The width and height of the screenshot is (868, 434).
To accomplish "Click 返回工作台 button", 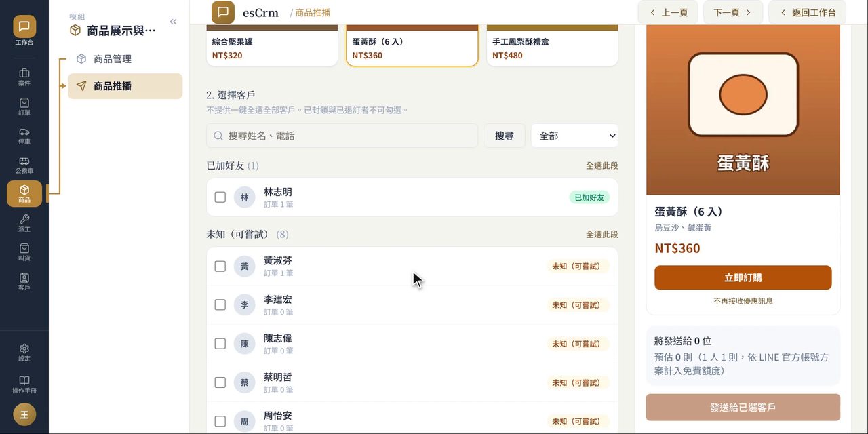I will pyautogui.click(x=807, y=12).
